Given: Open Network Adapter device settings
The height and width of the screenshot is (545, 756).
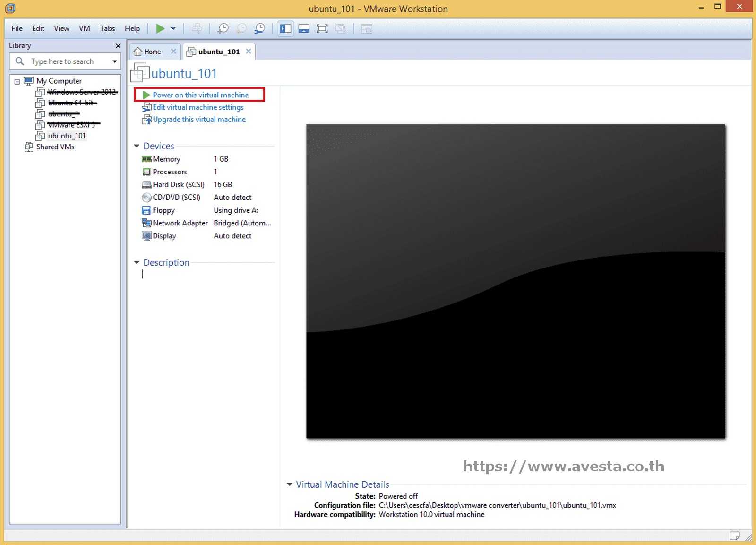Looking at the screenshot, I should 179,223.
